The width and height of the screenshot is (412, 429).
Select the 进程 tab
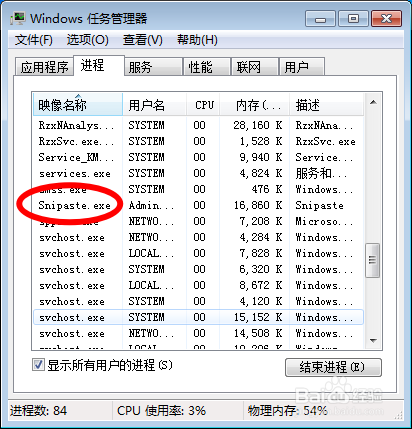(x=99, y=65)
